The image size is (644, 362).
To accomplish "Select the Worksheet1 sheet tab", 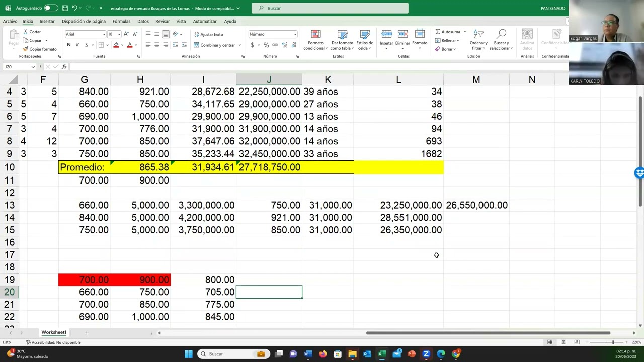I will (x=54, y=332).
